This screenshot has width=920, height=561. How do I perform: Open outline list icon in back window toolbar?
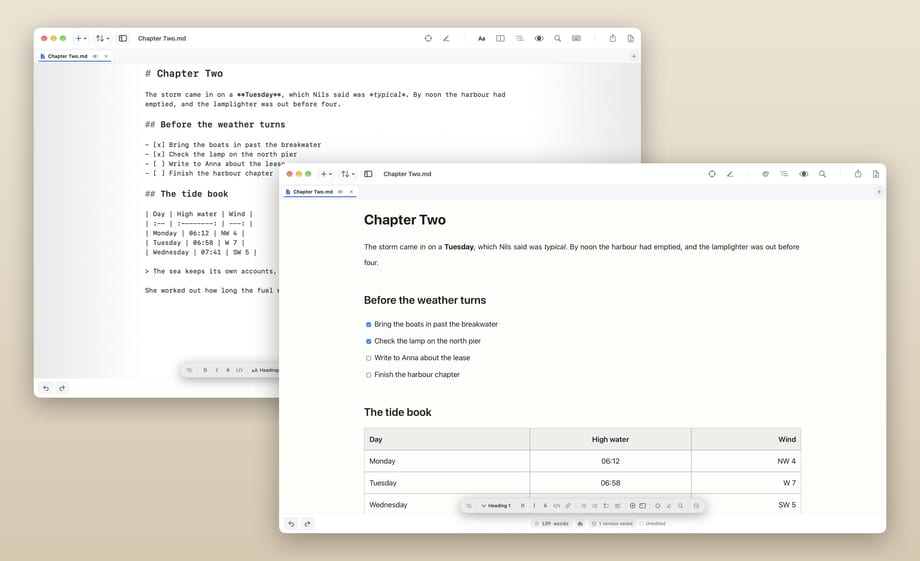[x=519, y=38]
